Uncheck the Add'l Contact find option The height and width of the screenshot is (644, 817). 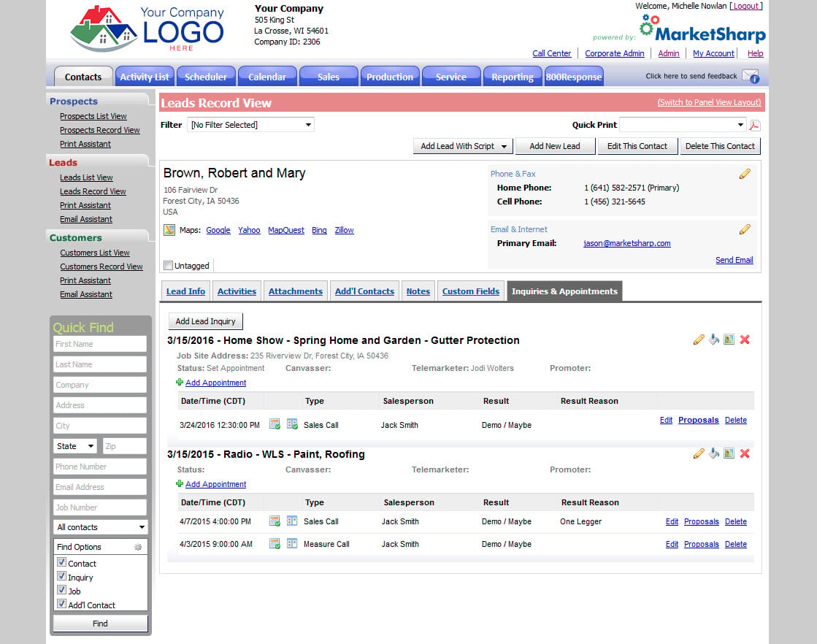(61, 604)
